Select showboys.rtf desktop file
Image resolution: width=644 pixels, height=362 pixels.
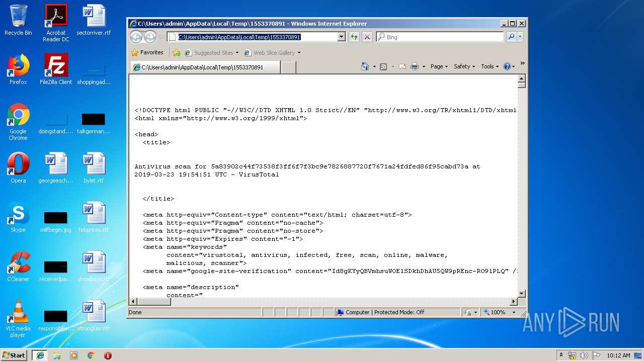click(94, 266)
